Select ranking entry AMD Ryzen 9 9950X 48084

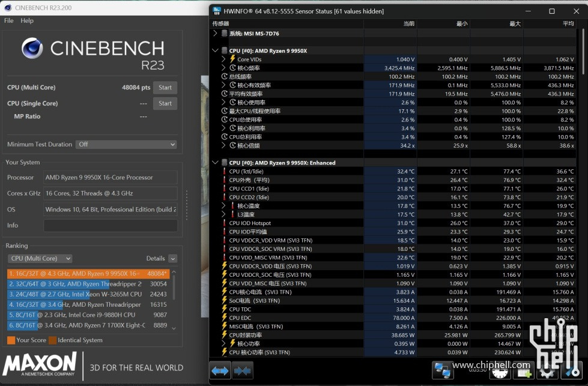(x=88, y=274)
